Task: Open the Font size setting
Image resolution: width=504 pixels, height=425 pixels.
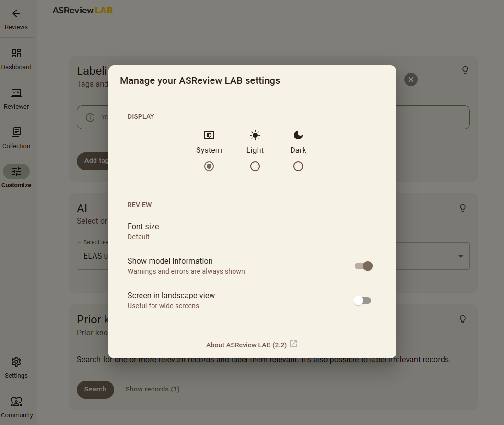Action: [x=143, y=231]
